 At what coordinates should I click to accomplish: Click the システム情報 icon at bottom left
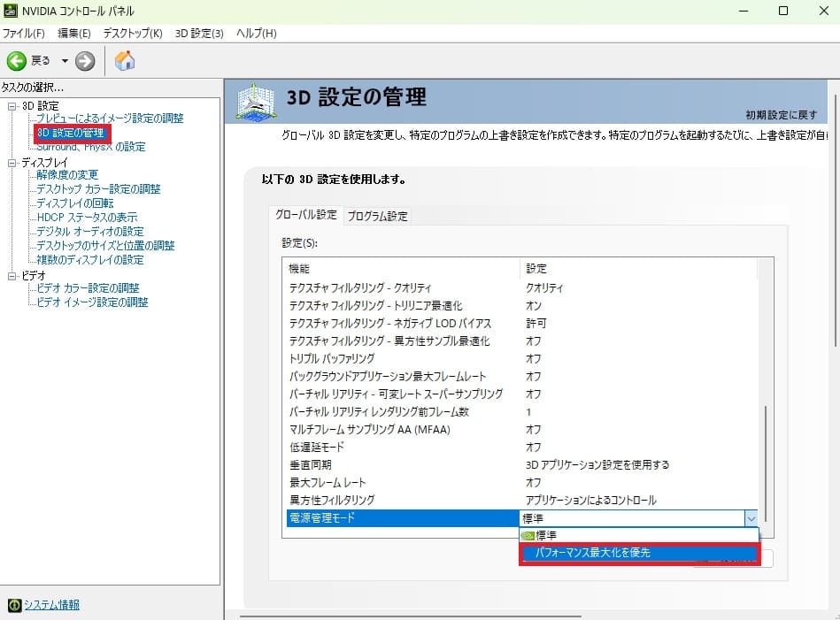(x=14, y=605)
